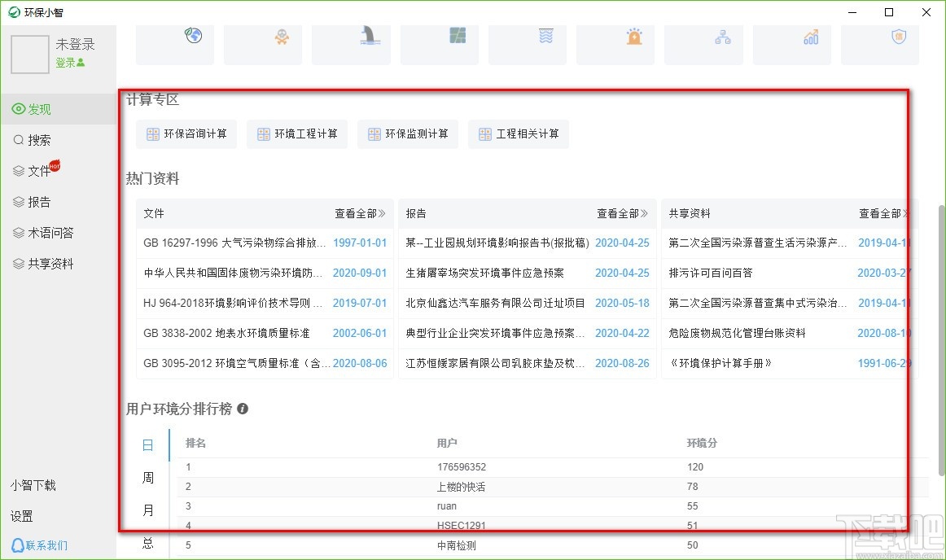
Task: Switch ranking leaderboard to 周 view
Action: pos(147,477)
